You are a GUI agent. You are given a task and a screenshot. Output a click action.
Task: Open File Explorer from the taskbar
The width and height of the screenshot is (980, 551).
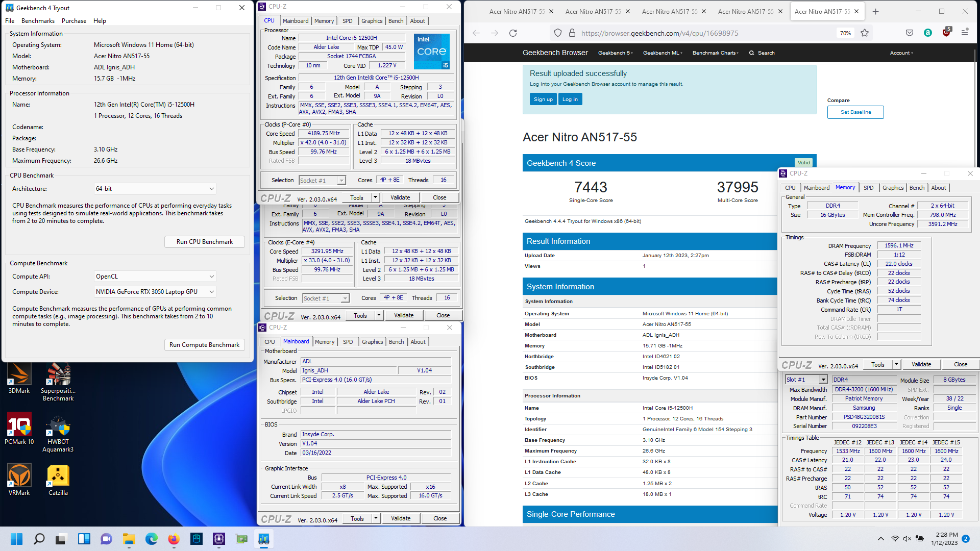pos(129,539)
